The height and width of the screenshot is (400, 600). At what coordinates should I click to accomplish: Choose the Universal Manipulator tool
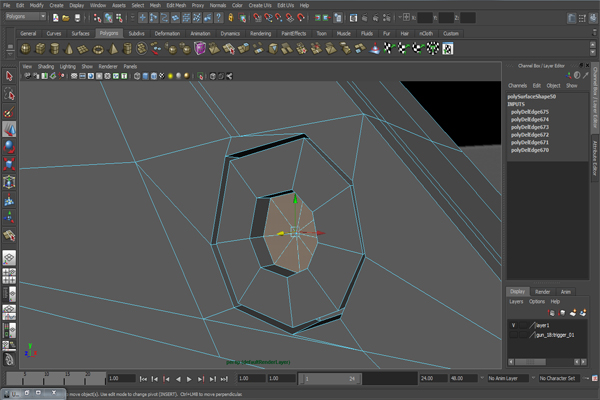click(x=9, y=182)
